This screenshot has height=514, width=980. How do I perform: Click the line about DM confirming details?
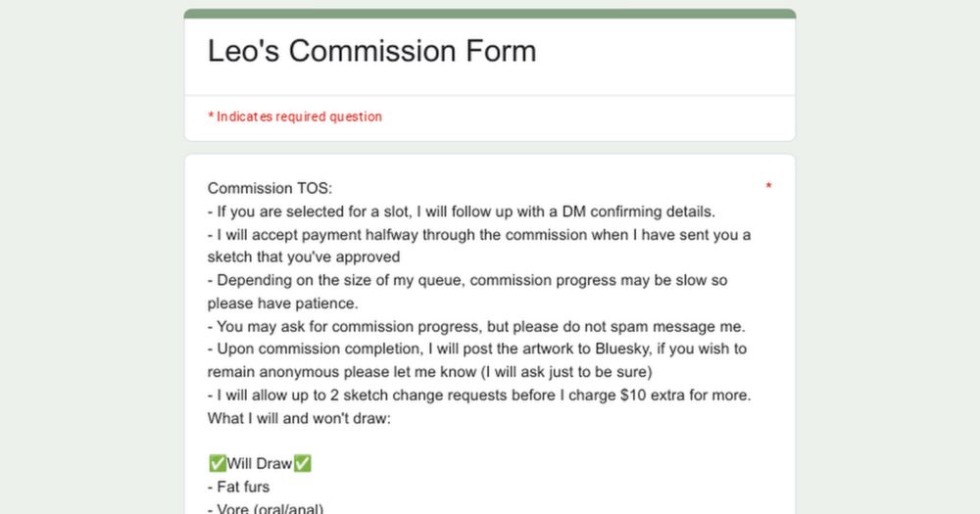click(x=462, y=211)
